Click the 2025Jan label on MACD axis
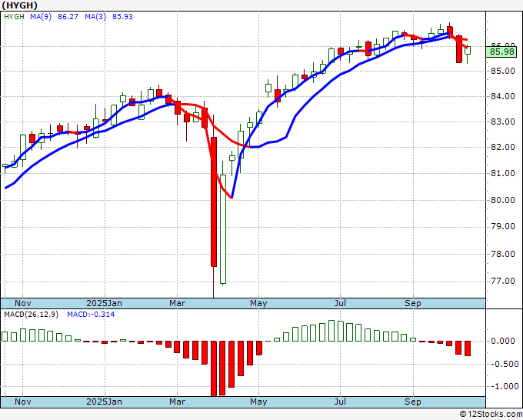Image resolution: width=523 pixels, height=420 pixels. coord(104,402)
